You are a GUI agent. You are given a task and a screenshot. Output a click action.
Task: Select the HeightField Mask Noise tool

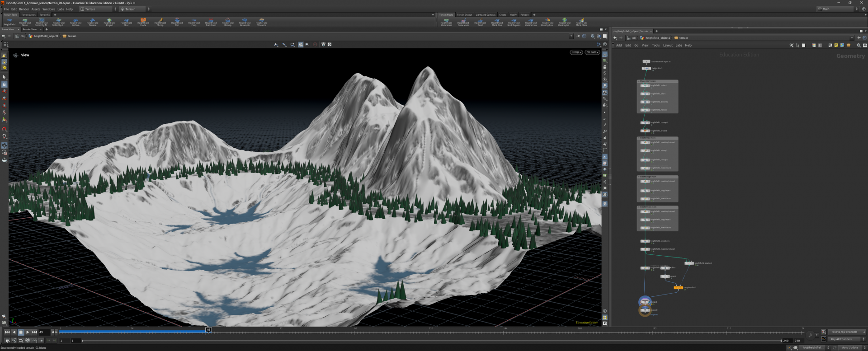point(446,22)
